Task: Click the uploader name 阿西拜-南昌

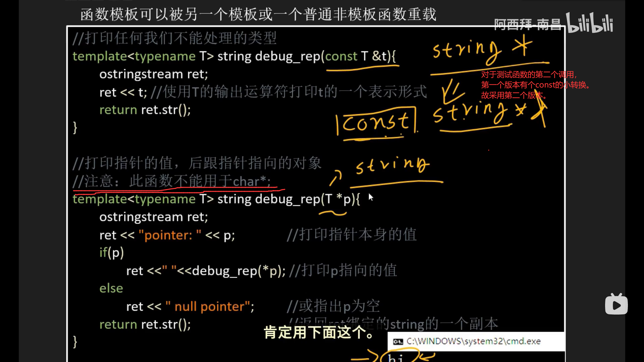Action: [x=527, y=25]
